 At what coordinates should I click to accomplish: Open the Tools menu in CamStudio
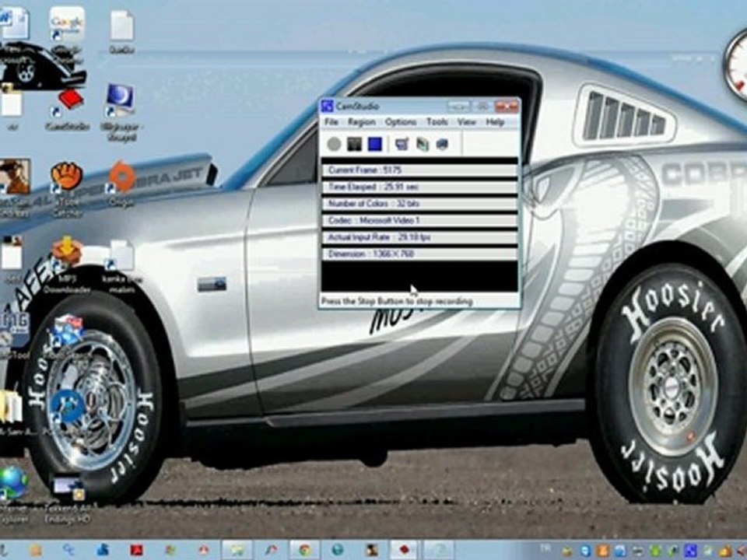click(437, 122)
